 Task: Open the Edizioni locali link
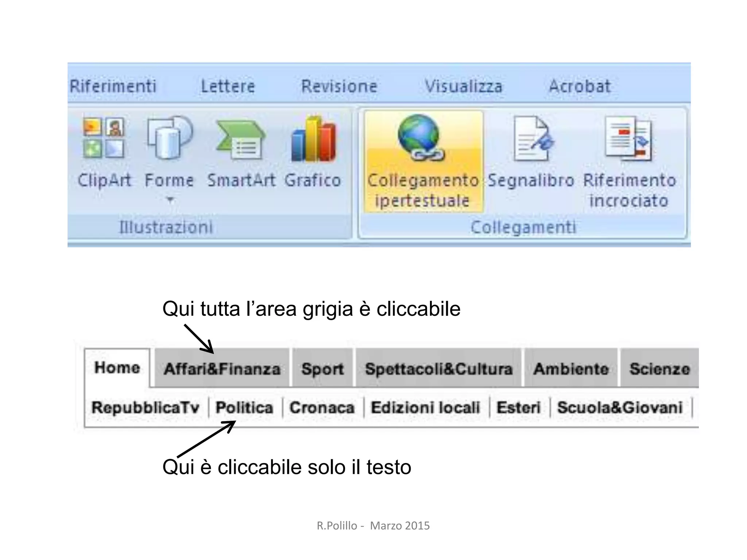(425, 407)
